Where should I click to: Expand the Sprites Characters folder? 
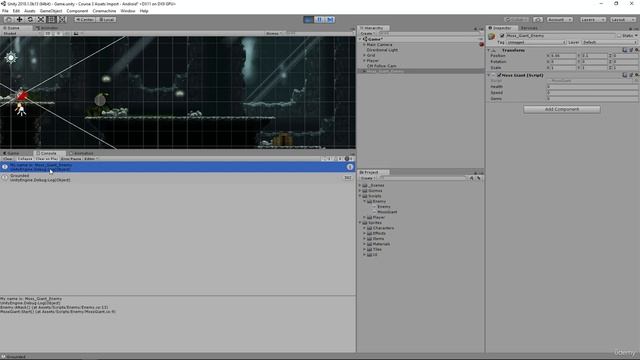(x=364, y=228)
